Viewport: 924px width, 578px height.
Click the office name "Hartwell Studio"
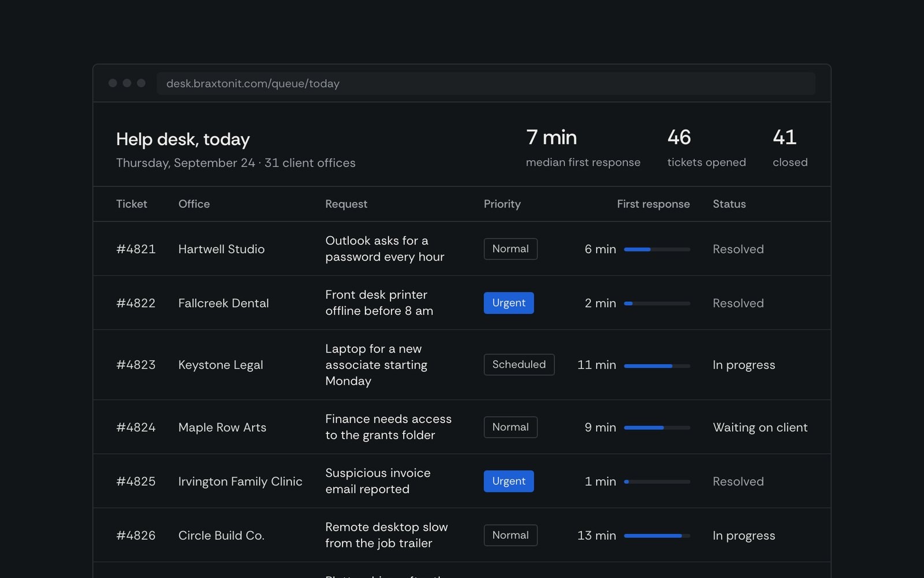pos(221,249)
